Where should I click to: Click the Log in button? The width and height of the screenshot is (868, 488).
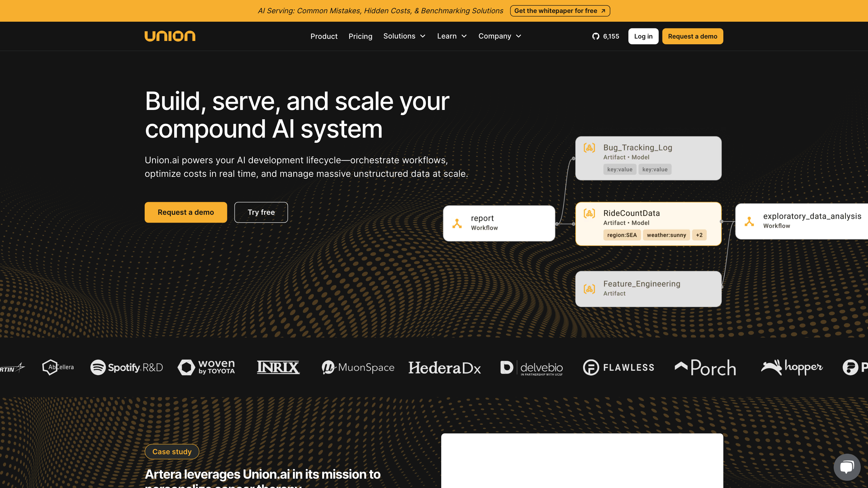tap(643, 36)
